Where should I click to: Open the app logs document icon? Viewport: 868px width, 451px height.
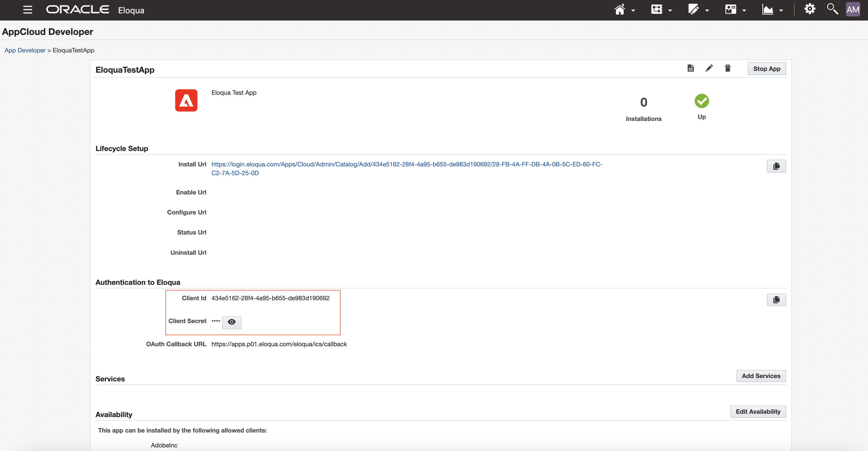pos(690,68)
